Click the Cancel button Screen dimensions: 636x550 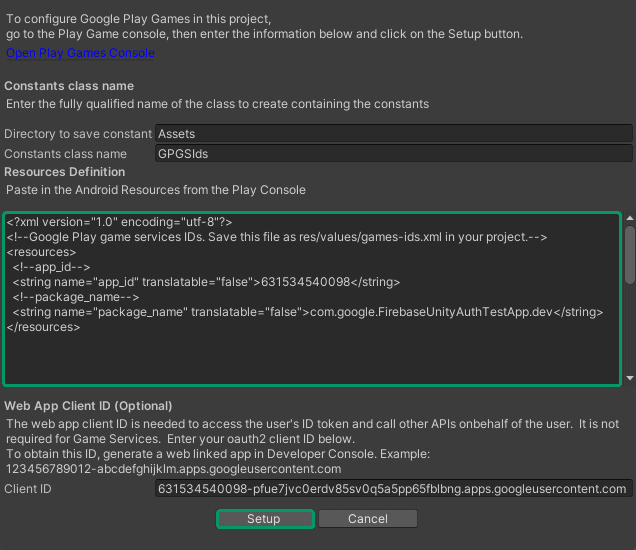(367, 519)
